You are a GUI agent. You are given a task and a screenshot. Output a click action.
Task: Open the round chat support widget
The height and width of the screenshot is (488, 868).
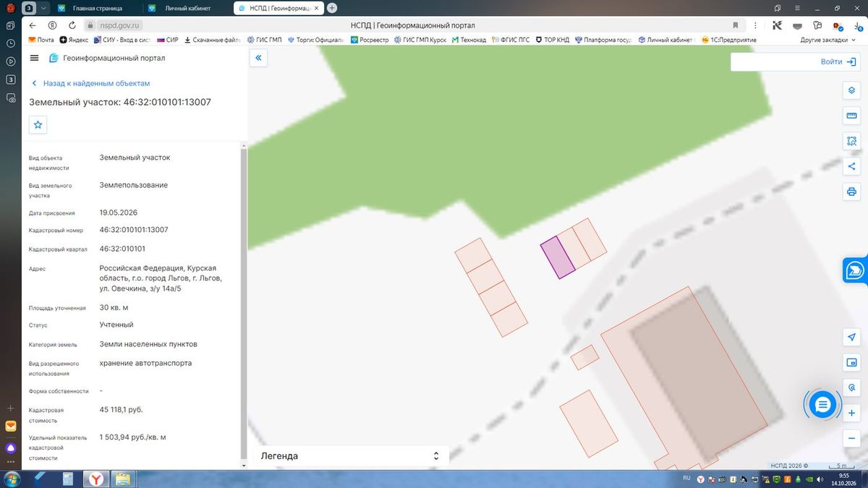[822, 405]
